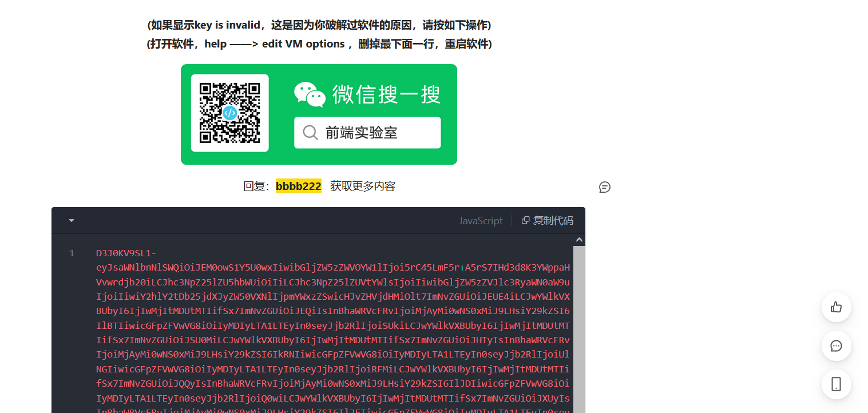Click the magnifier icon in banner search box
This screenshot has height=413, width=868.
click(x=310, y=133)
